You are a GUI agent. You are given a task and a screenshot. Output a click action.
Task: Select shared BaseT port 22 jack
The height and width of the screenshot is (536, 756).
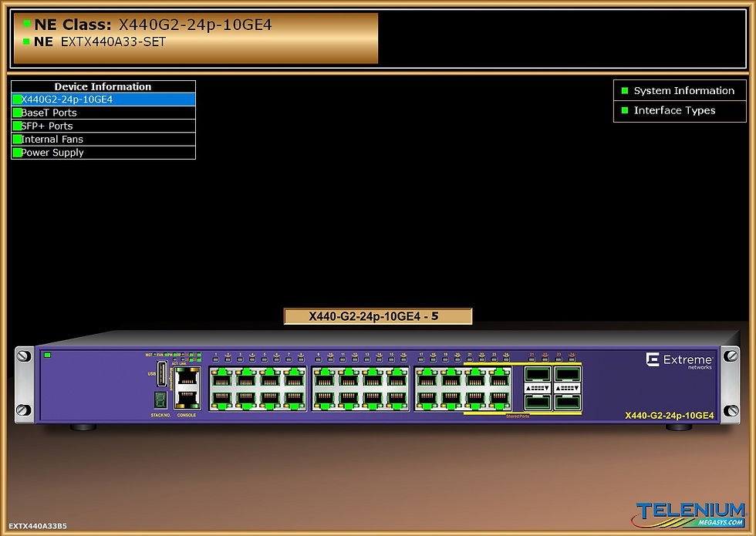[475, 399]
